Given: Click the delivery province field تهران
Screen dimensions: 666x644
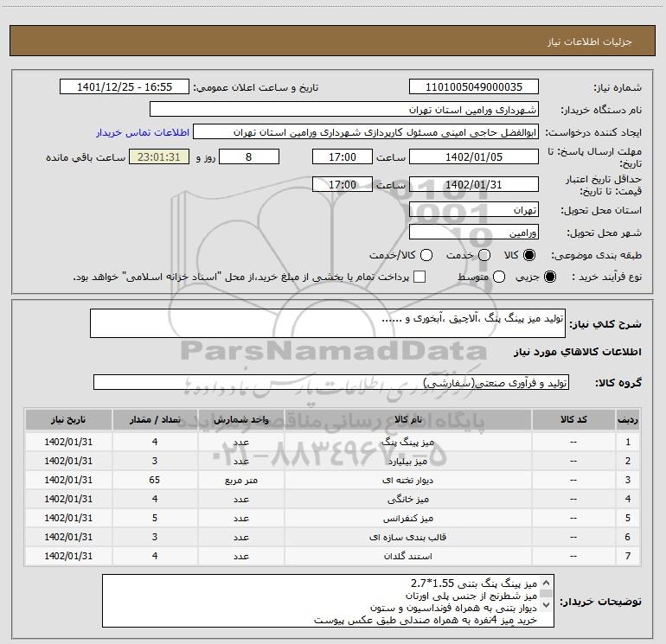Looking at the screenshot, I should coord(474,210).
